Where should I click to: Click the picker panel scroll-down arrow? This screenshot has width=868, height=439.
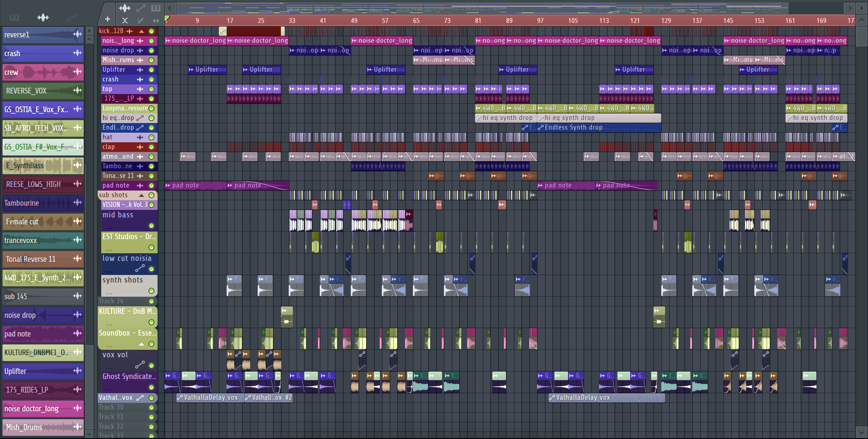coord(89,434)
